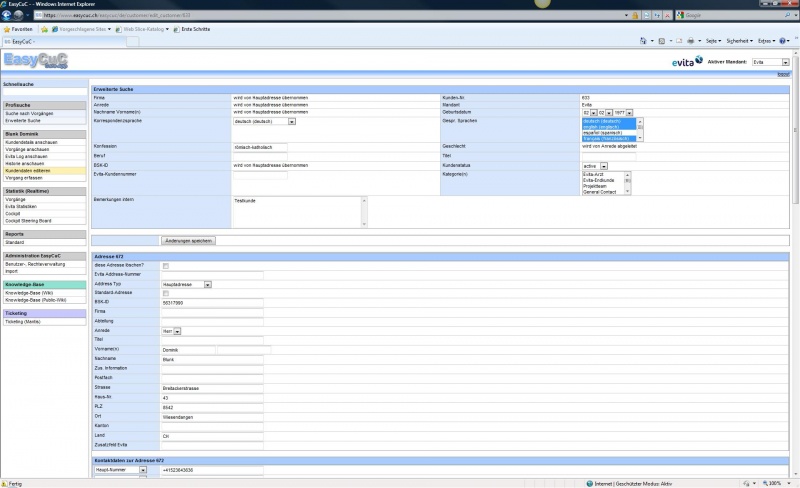Open the address bar history dropdown arrow
The width and height of the screenshot is (800, 488).
coord(626,15)
